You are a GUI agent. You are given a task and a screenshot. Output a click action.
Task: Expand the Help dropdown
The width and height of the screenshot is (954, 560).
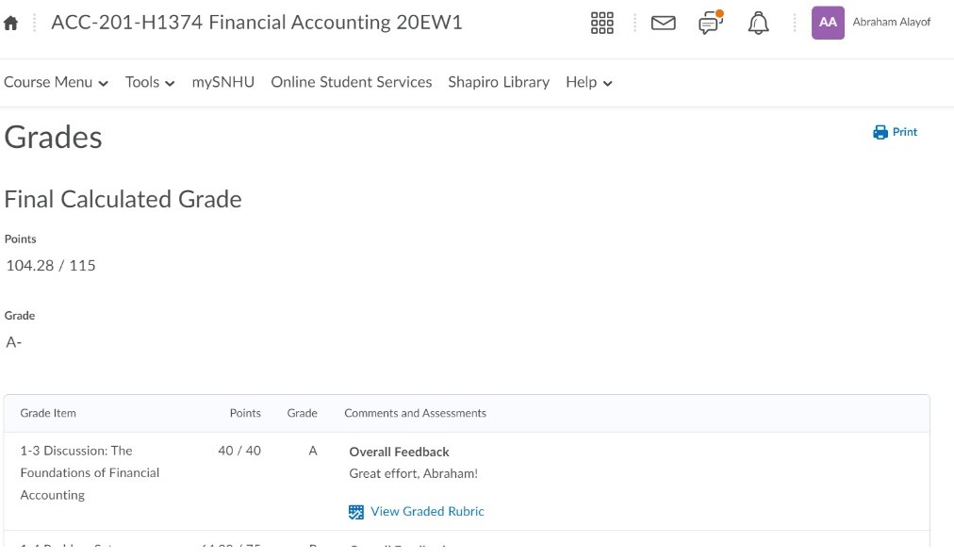pyautogui.click(x=589, y=83)
